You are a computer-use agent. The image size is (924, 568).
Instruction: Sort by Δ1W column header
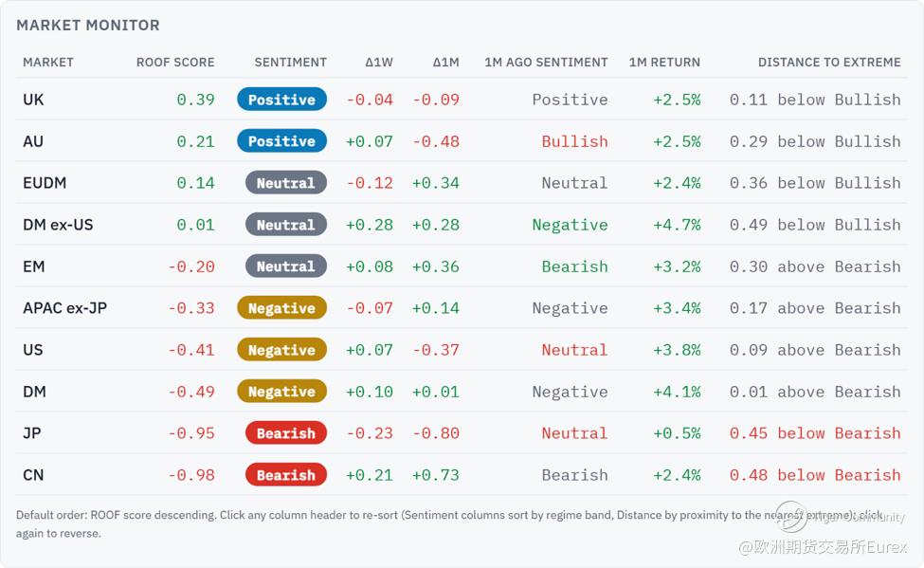point(379,62)
